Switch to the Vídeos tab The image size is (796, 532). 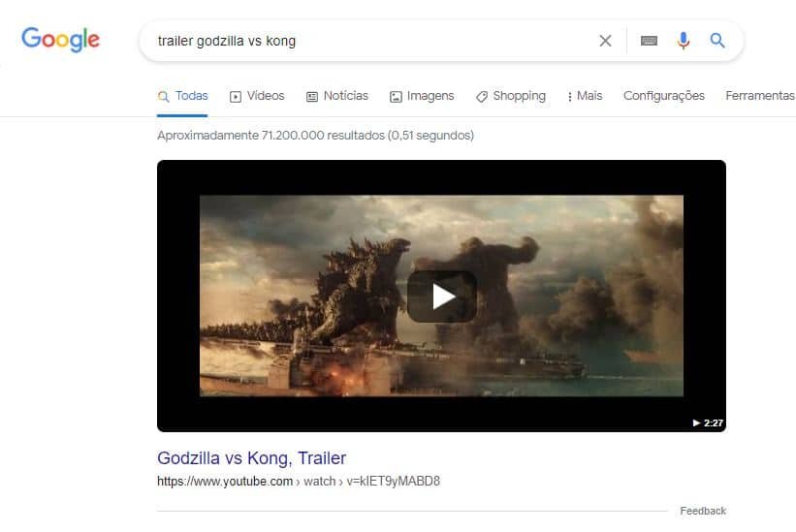[x=257, y=96]
